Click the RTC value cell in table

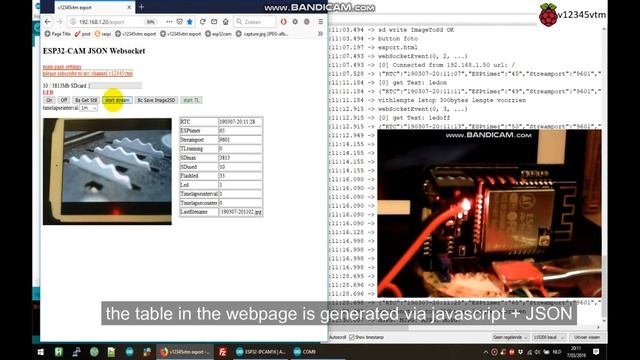(240, 122)
